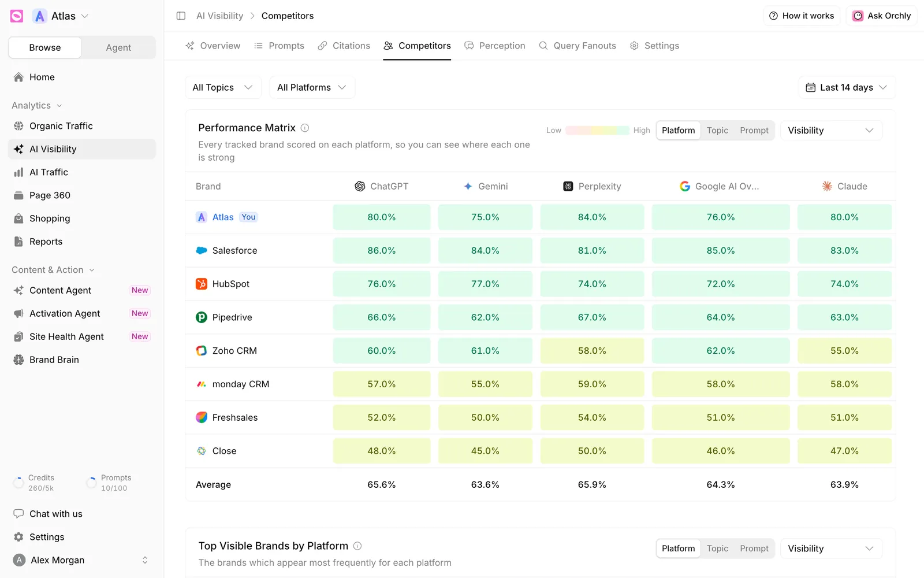Click the Google AI Overview logo
Viewport: 924px width, 578px height.
tap(685, 186)
